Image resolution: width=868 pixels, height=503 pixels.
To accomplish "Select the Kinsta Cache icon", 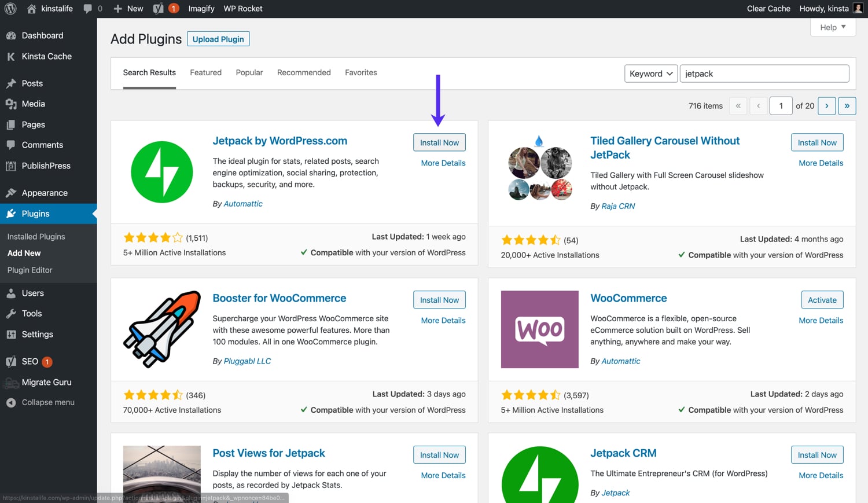I will [12, 56].
